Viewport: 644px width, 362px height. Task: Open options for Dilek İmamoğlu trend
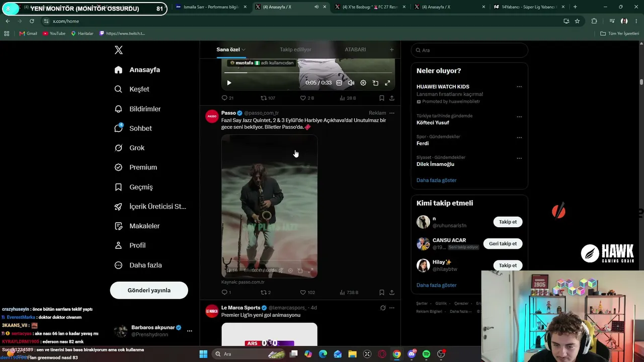tap(519, 158)
